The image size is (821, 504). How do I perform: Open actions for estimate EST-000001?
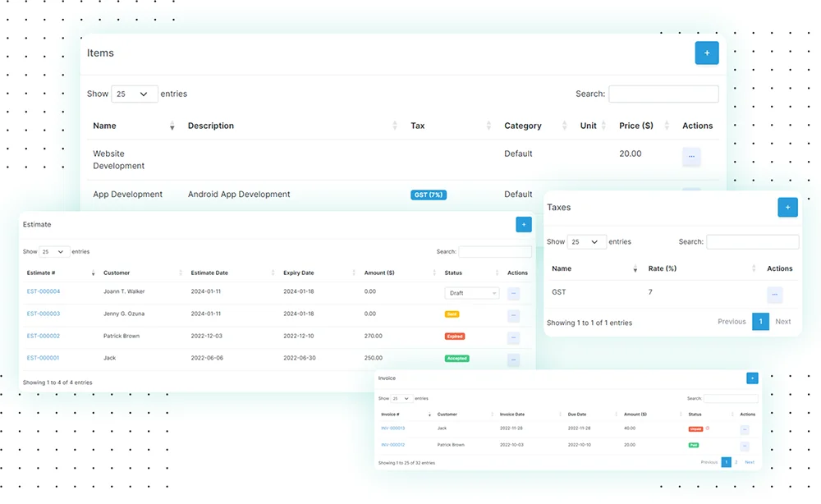[x=514, y=360]
